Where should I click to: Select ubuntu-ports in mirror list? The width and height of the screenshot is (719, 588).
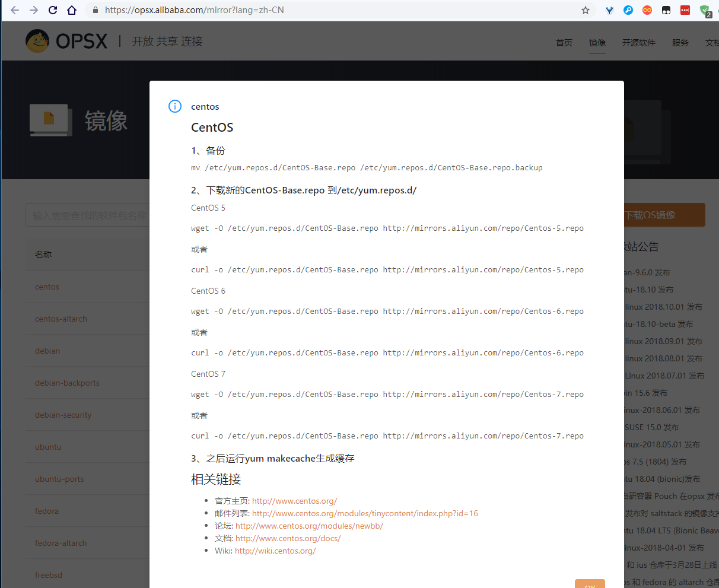coord(59,479)
